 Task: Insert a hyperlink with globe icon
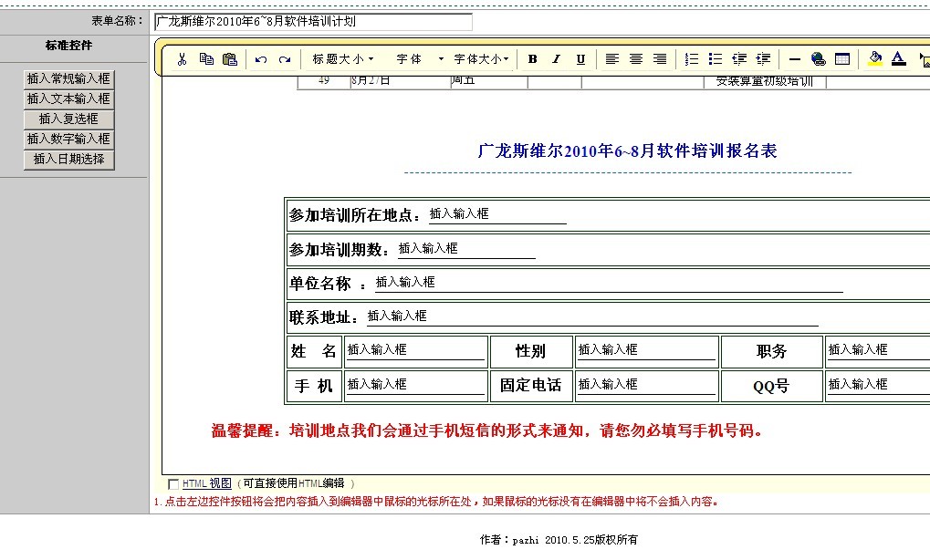coord(818,59)
